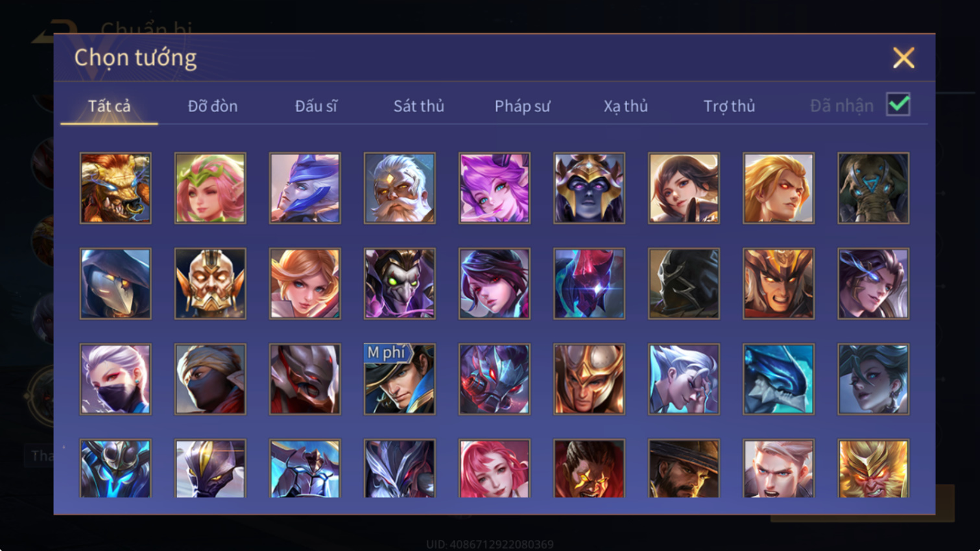The image size is (980, 551).
Task: Select the hero tagged "M phí"
Action: 400,379
